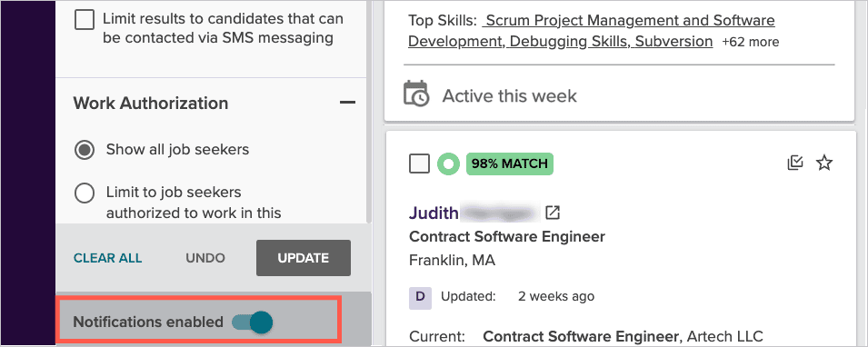The image size is (868, 347).
Task: Click the green availability circle icon
Action: point(448,164)
